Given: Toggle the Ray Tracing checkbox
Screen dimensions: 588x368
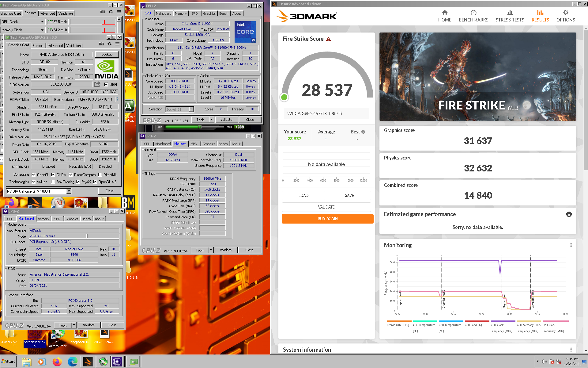Looking at the screenshot, I should (53, 182).
